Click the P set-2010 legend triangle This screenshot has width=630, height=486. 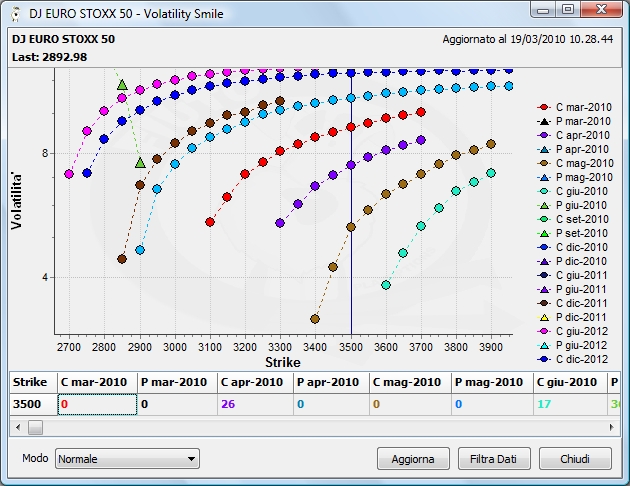coord(544,233)
